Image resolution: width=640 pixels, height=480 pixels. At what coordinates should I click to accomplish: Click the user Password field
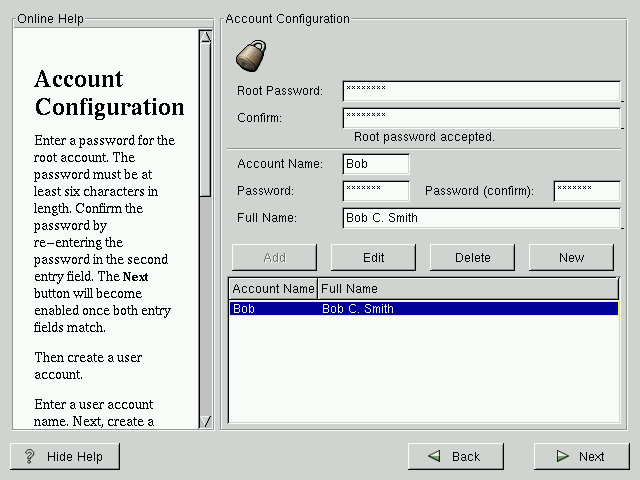pos(376,190)
